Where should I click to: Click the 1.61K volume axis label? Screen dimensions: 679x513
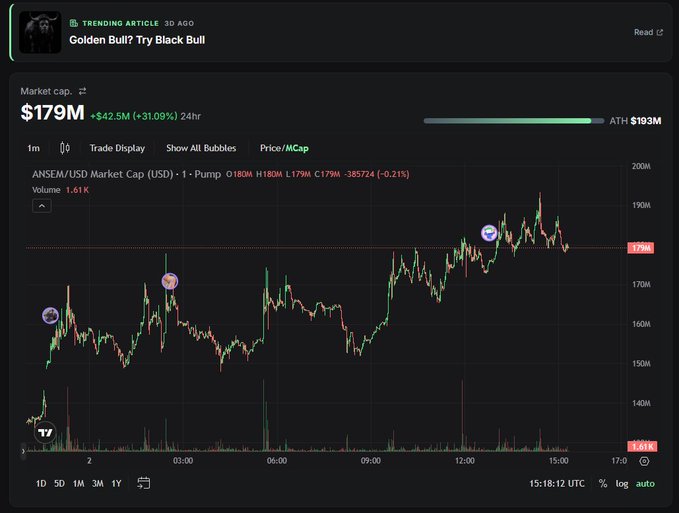click(643, 446)
